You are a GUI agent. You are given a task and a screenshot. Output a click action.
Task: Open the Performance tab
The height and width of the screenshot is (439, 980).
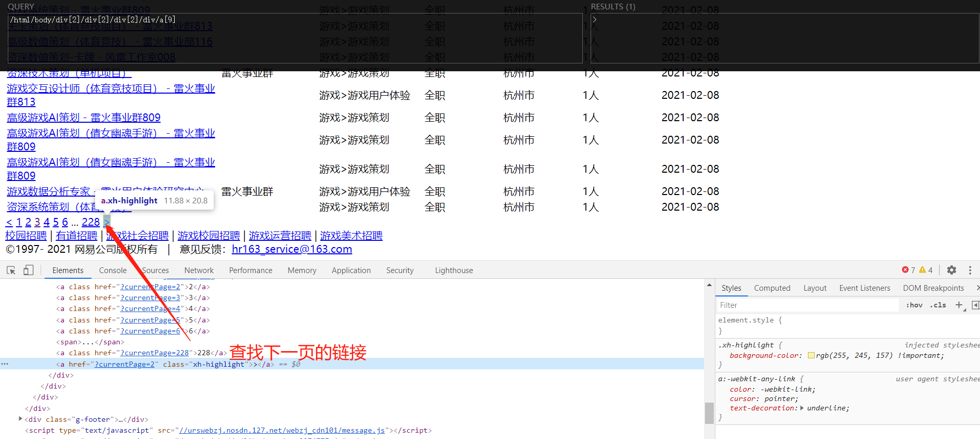click(251, 270)
